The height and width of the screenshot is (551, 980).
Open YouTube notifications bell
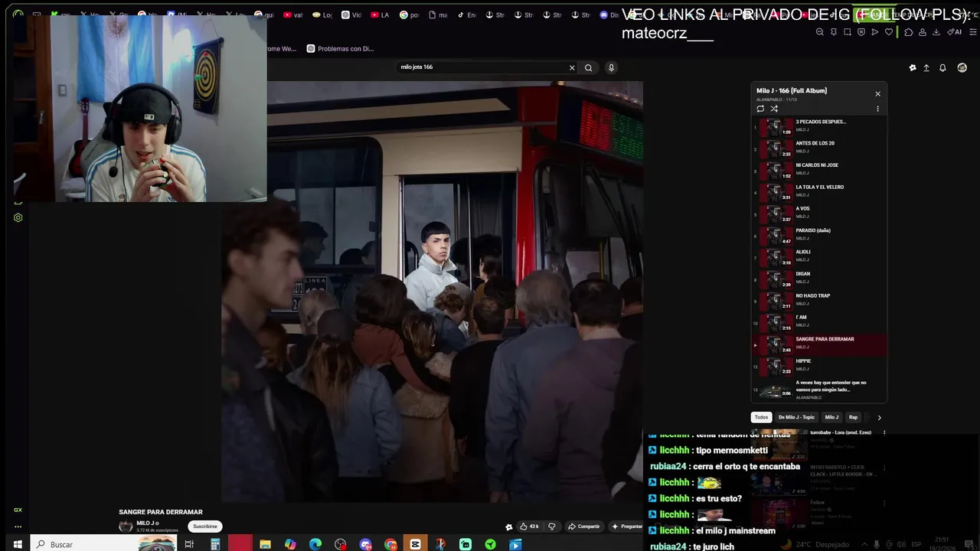pyautogui.click(x=942, y=67)
